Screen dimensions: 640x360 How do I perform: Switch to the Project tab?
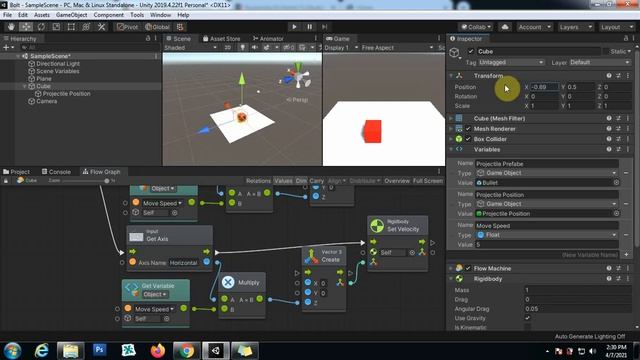coord(17,171)
